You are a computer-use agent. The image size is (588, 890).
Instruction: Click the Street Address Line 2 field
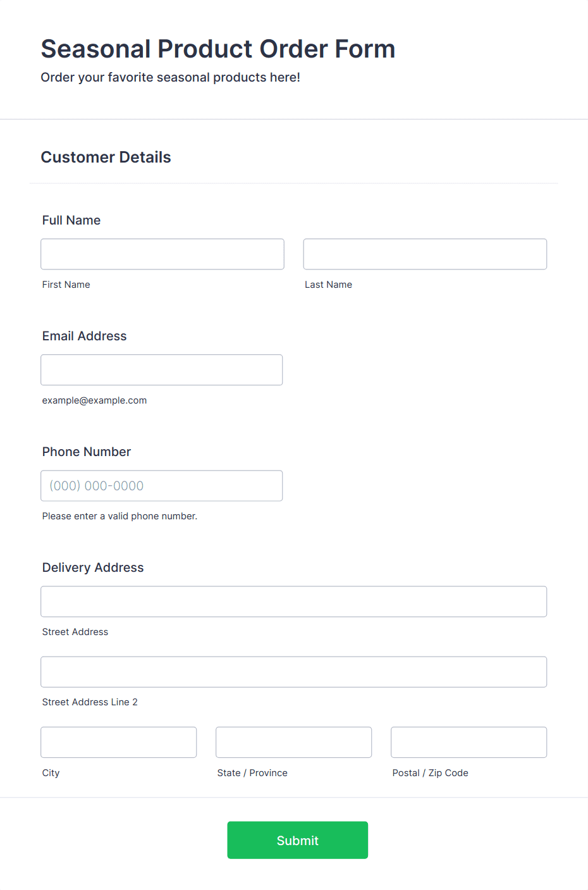pyautogui.click(x=294, y=672)
